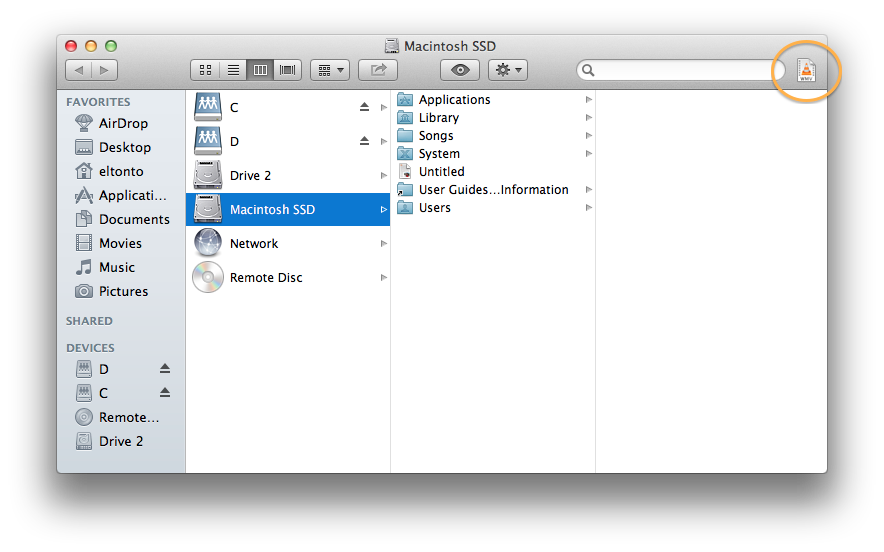Select the Untitled file
Screen dimensions: 884x552
(x=493, y=171)
